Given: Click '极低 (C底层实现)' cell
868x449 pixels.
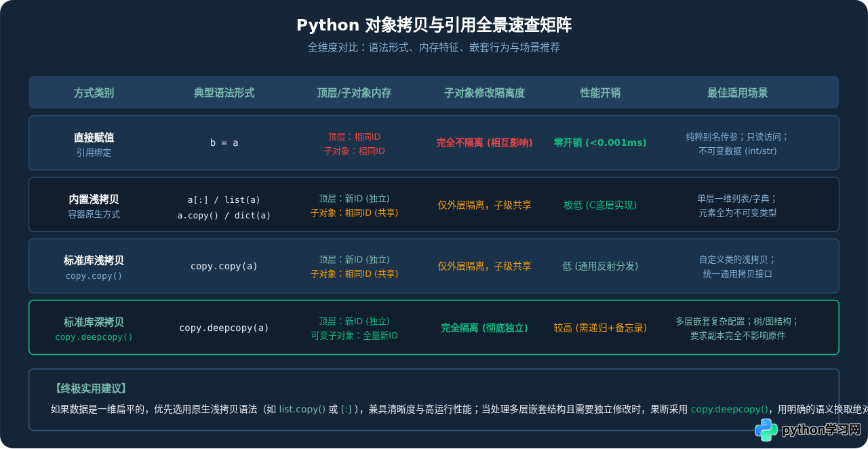Looking at the screenshot, I should point(600,205).
